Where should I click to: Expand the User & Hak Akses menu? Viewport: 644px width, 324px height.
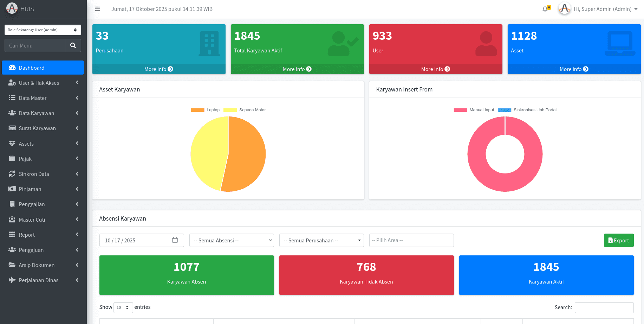coord(43,83)
